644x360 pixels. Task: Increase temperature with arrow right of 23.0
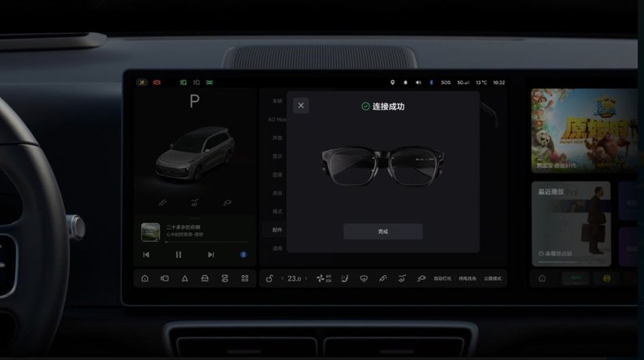pyautogui.click(x=306, y=278)
